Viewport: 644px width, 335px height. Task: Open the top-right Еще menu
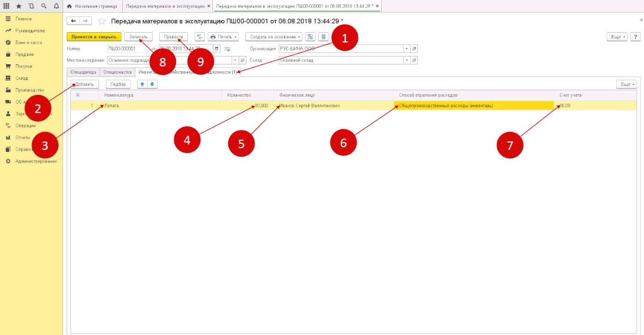pyautogui.click(x=616, y=37)
